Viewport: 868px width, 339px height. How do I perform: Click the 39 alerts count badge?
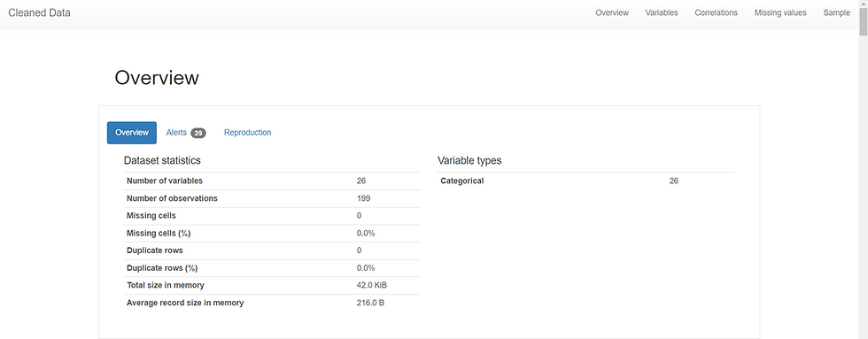coord(198,134)
